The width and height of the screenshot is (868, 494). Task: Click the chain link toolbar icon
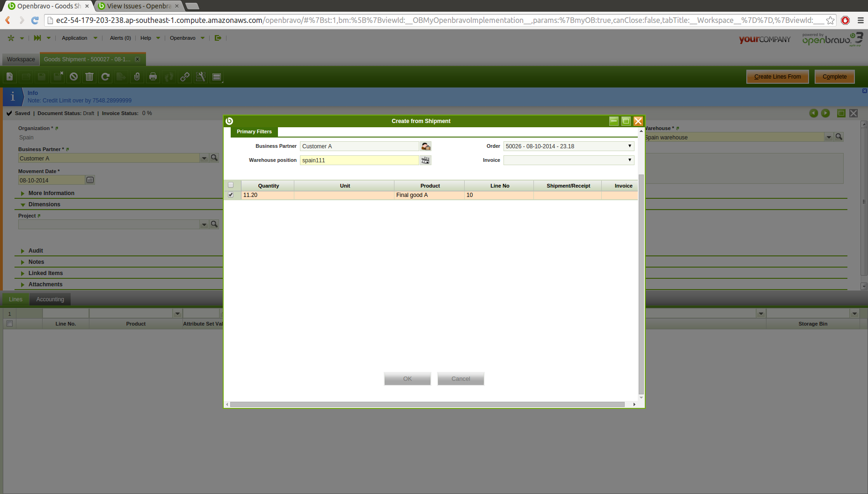185,77
